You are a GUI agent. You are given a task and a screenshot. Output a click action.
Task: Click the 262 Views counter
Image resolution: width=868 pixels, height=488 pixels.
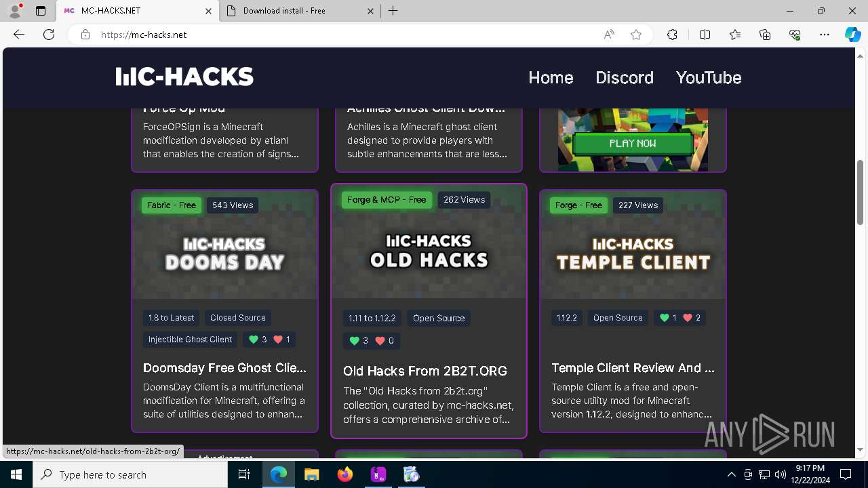pos(464,200)
